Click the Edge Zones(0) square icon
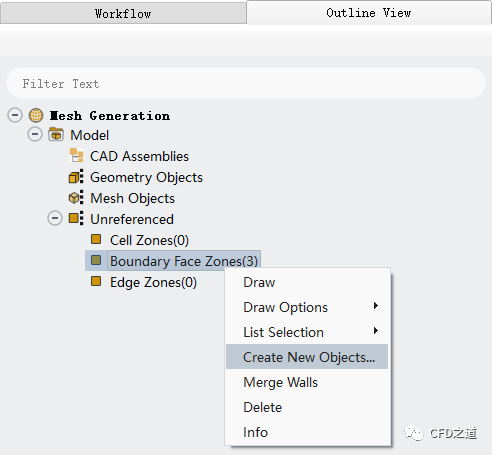The height and width of the screenshot is (455, 492). tap(96, 281)
